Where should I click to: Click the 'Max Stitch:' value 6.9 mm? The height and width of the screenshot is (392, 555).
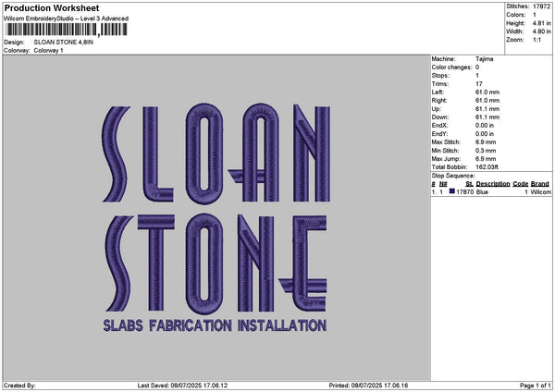tap(486, 141)
